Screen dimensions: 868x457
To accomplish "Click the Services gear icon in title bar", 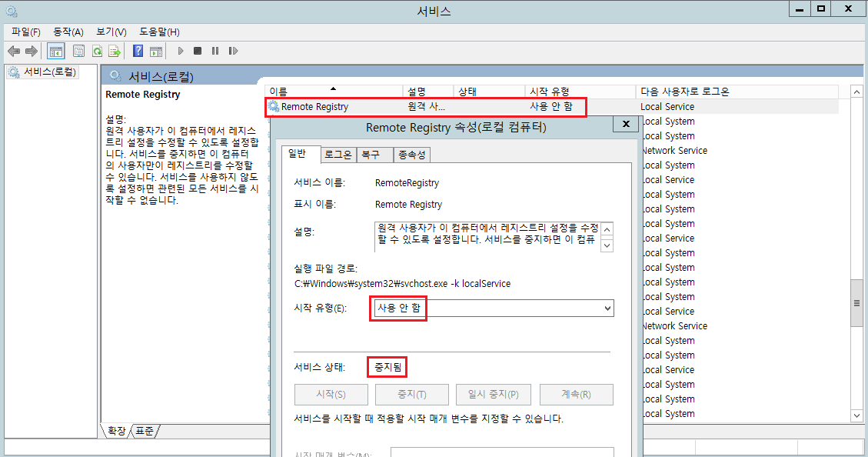I will pyautogui.click(x=12, y=11).
